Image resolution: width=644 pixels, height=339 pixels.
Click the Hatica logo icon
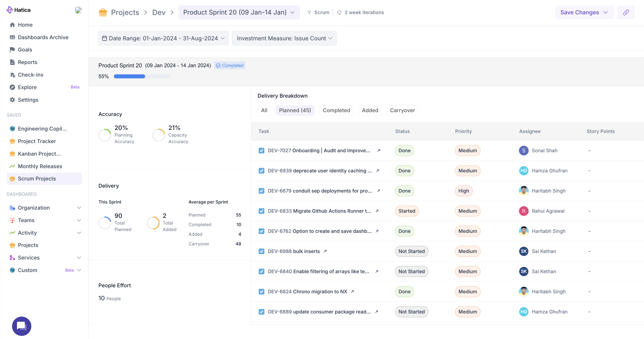(x=9, y=10)
